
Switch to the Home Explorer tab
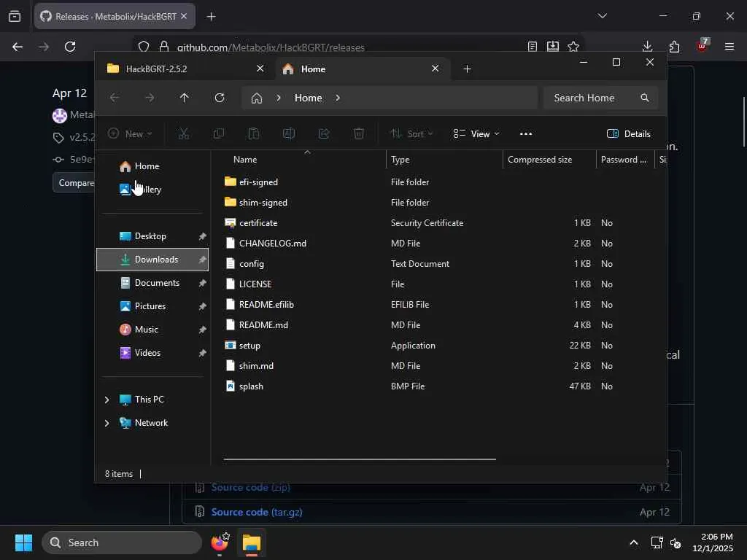pyautogui.click(x=362, y=69)
